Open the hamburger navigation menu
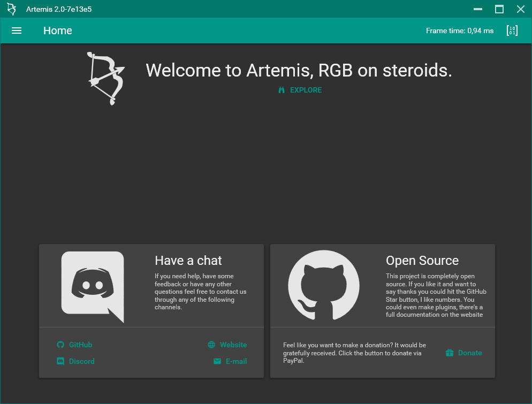 pos(17,31)
